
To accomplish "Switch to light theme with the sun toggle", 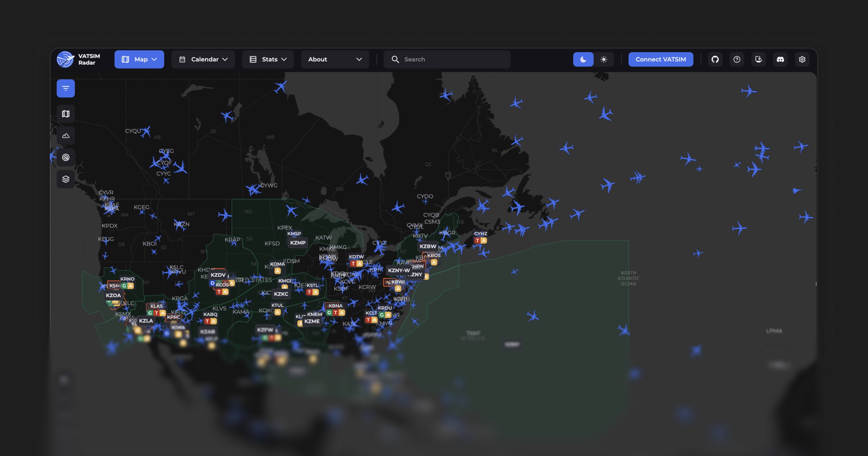I will pyautogui.click(x=603, y=59).
